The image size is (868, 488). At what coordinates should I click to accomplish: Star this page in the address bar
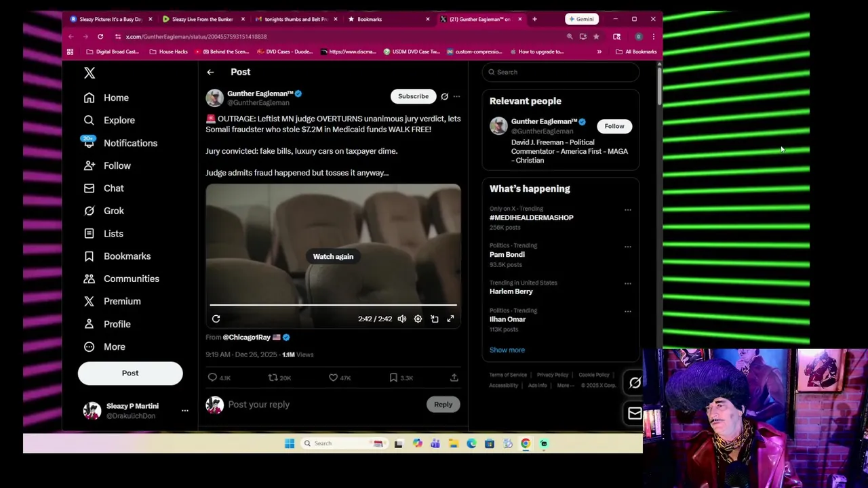coord(596,37)
